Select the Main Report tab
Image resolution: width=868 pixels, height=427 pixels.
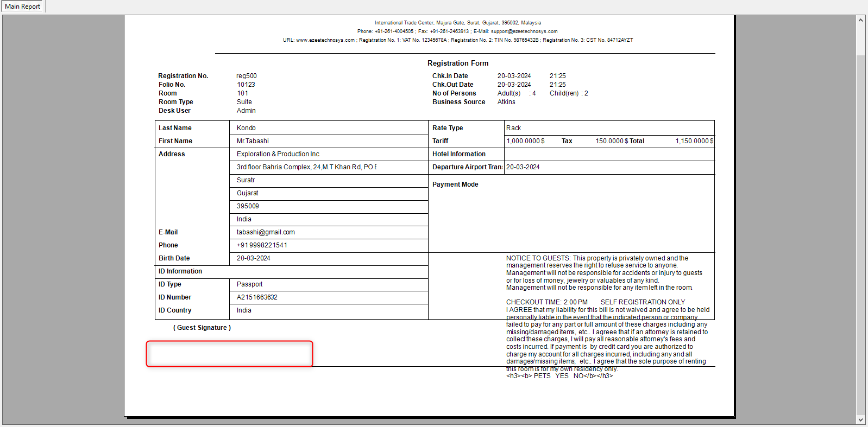pos(23,7)
